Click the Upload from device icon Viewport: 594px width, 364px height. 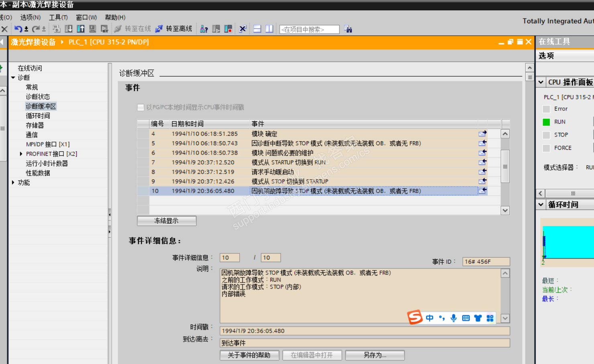point(81,29)
